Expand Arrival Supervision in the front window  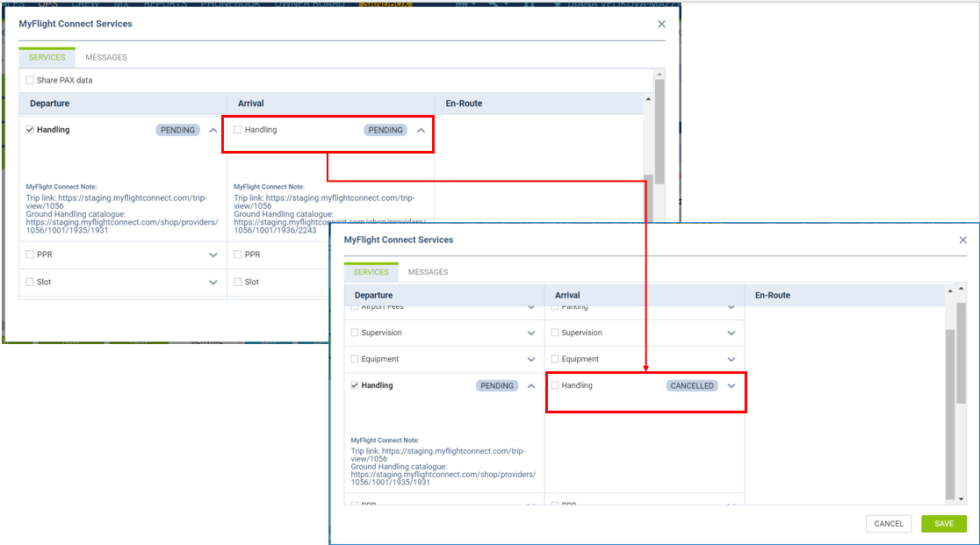(731, 333)
